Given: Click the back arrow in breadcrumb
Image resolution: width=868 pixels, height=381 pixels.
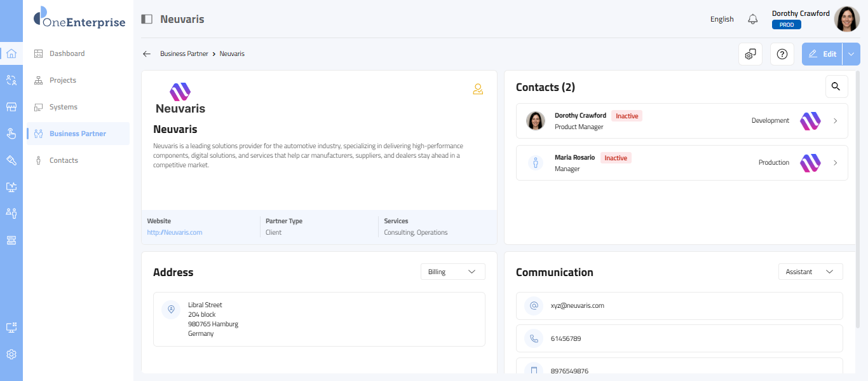Looking at the screenshot, I should point(147,54).
